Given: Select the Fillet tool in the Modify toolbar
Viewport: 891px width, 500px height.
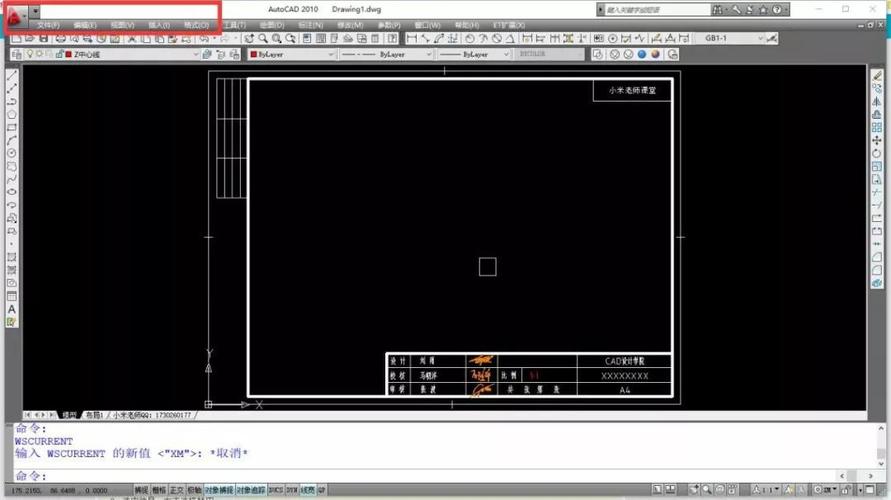Looking at the screenshot, I should pos(877,270).
